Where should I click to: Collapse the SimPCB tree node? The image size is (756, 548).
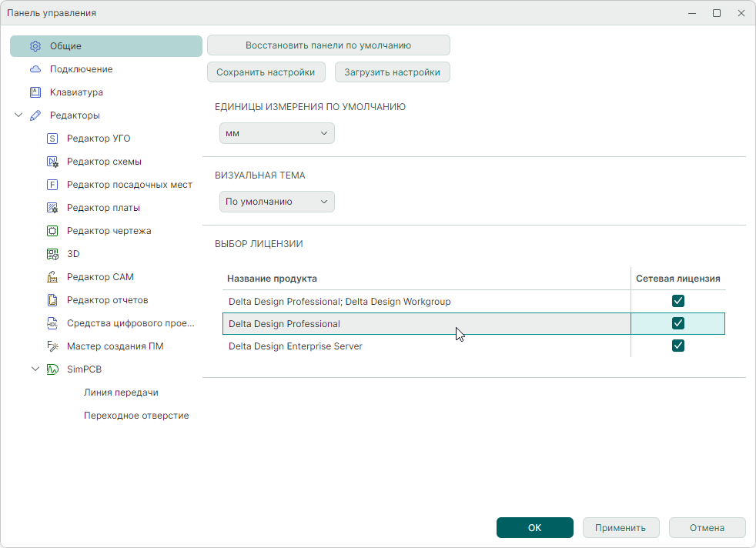pyautogui.click(x=35, y=369)
